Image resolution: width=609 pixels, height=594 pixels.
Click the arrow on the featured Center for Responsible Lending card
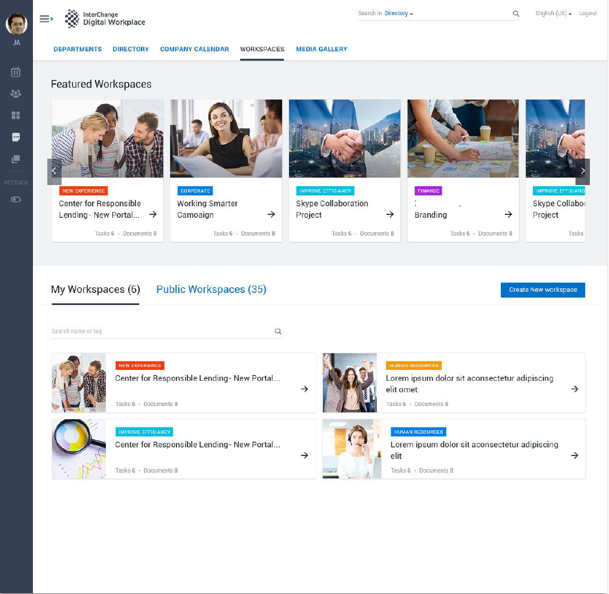[x=153, y=214]
